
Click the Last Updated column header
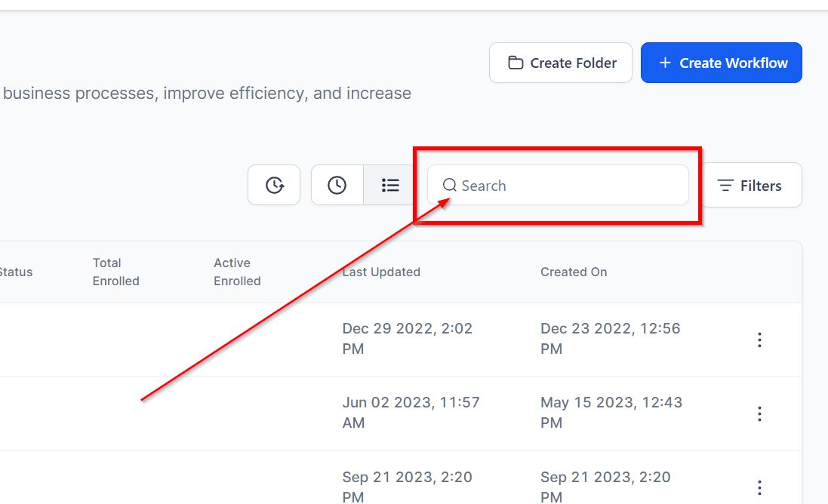pyautogui.click(x=381, y=272)
